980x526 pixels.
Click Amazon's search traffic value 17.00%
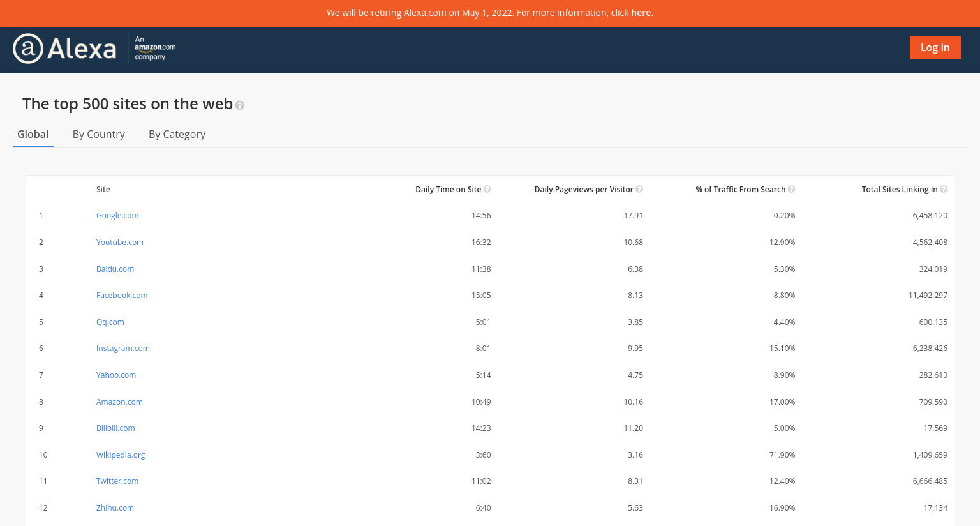[782, 402]
